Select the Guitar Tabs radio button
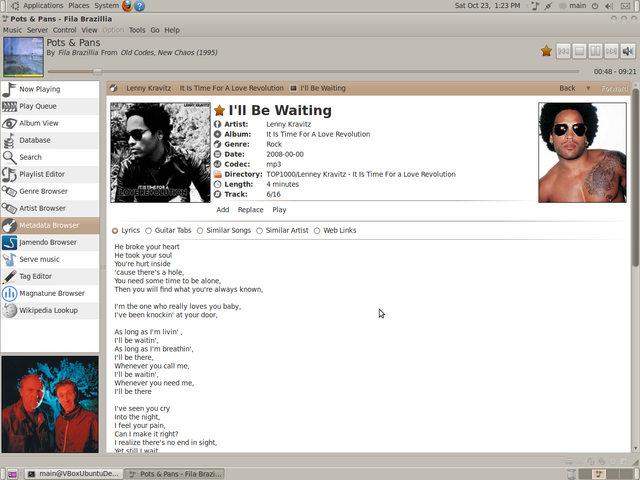640x480 pixels. 149,231
